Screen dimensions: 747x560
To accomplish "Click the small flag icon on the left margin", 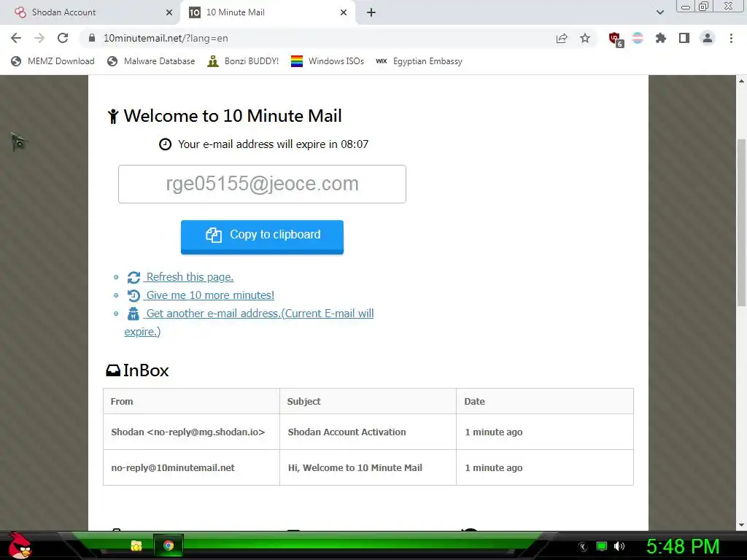I will click(18, 141).
